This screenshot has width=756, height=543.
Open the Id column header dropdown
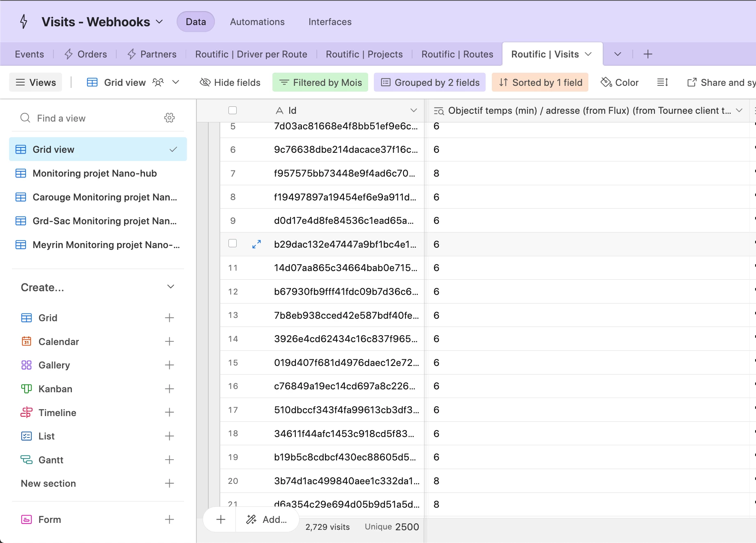414,110
